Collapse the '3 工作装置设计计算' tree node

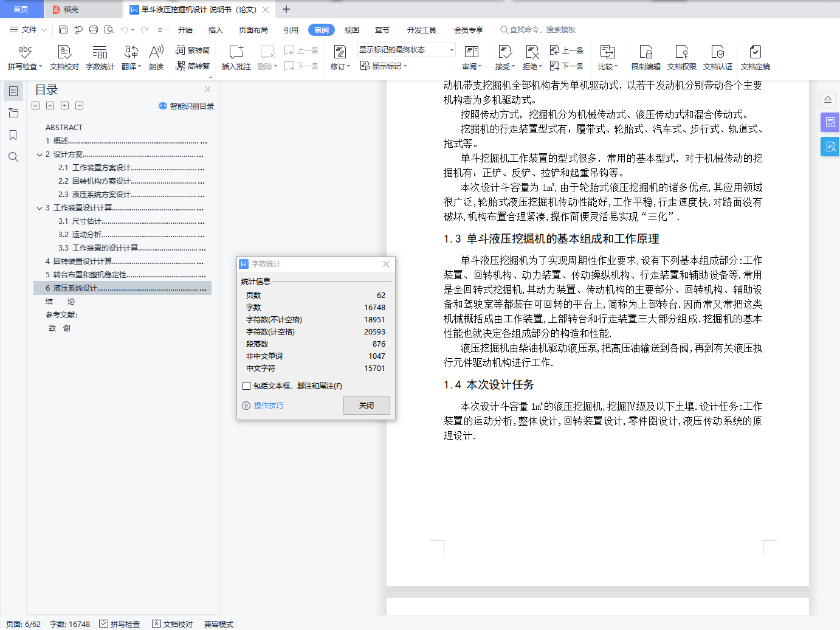tap(40, 209)
